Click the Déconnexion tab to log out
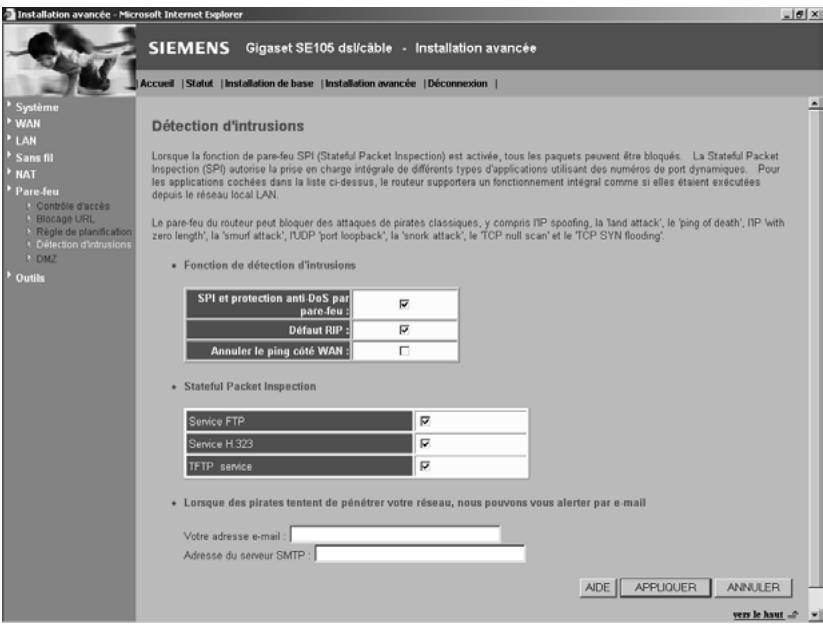Viewport: 823px width, 624px height. click(457, 83)
